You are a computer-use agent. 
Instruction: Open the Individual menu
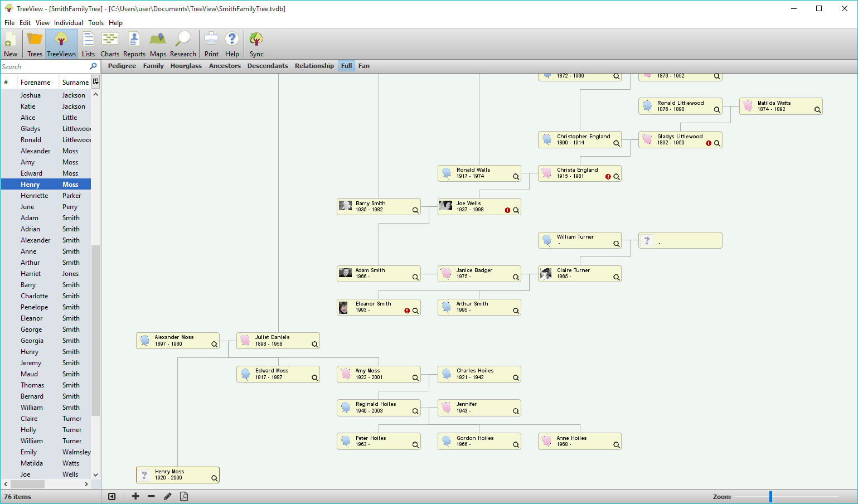(69, 23)
